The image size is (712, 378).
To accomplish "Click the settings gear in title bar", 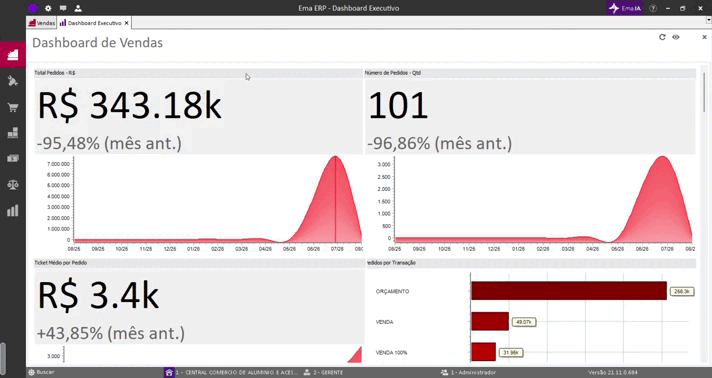I will (48, 8).
